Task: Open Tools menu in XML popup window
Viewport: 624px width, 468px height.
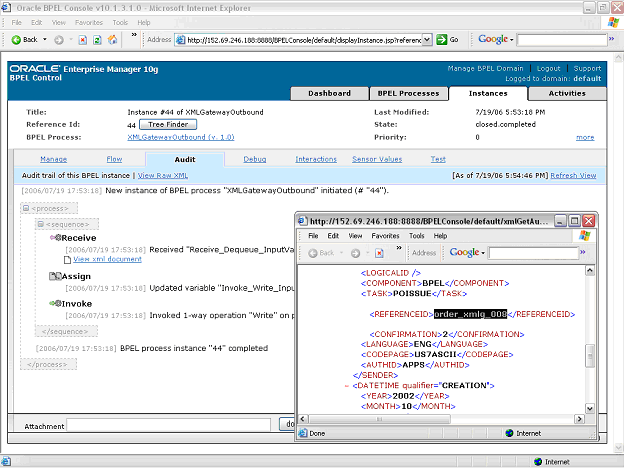Action: [417, 236]
